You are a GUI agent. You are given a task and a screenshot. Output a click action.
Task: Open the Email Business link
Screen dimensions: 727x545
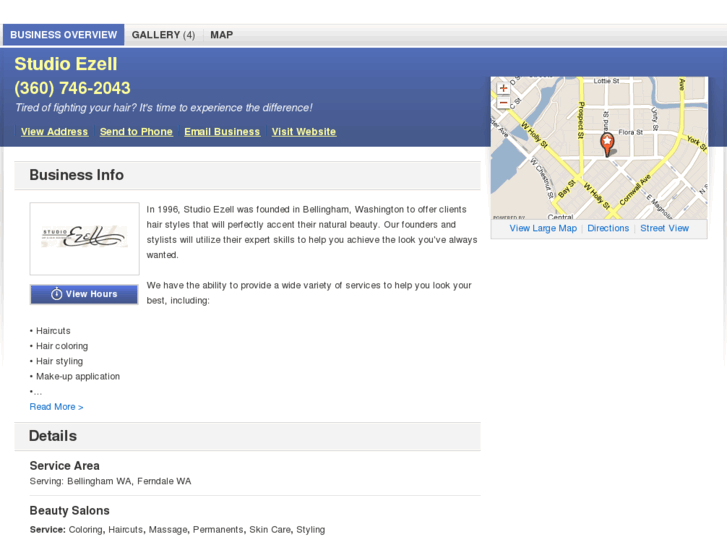pos(222,132)
